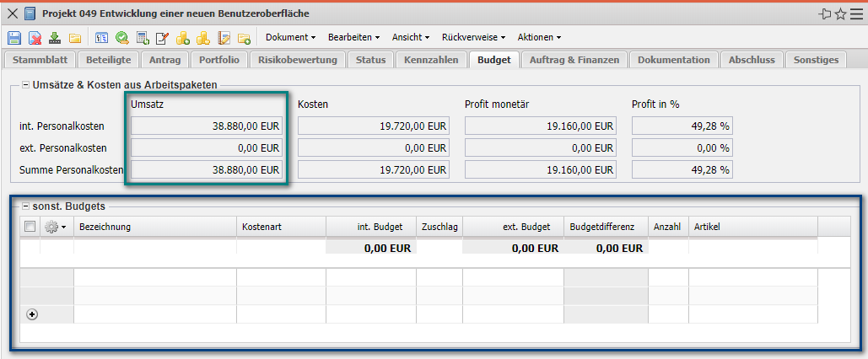Click the blue floppy disk save icon
The height and width of the screenshot is (359, 868).
tap(14, 38)
